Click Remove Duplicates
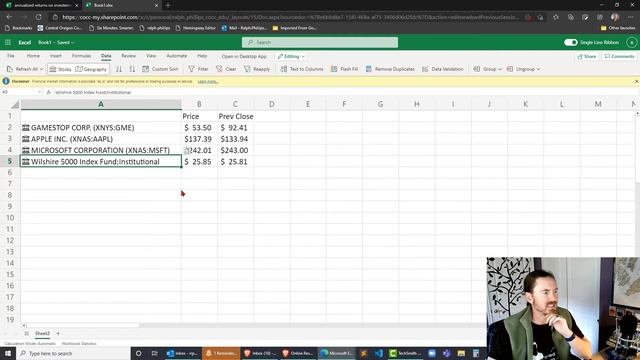640x360 pixels. (390, 69)
